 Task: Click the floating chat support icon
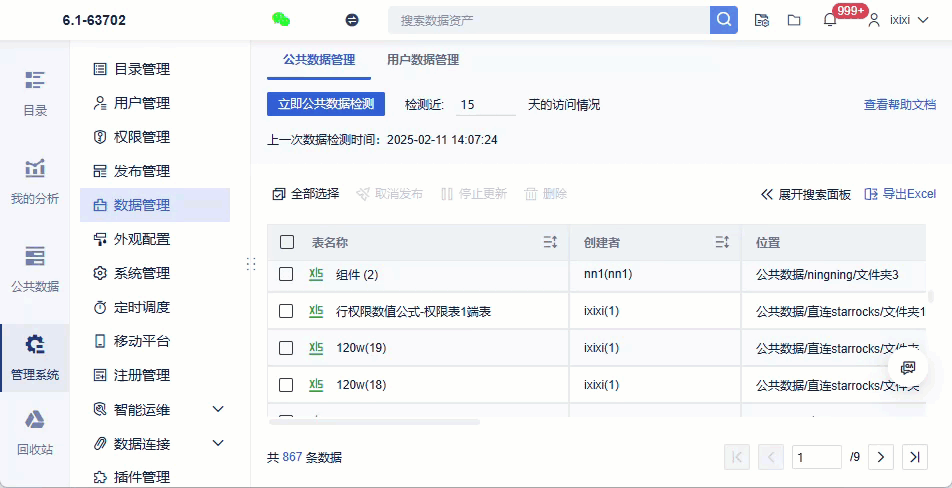click(x=908, y=368)
